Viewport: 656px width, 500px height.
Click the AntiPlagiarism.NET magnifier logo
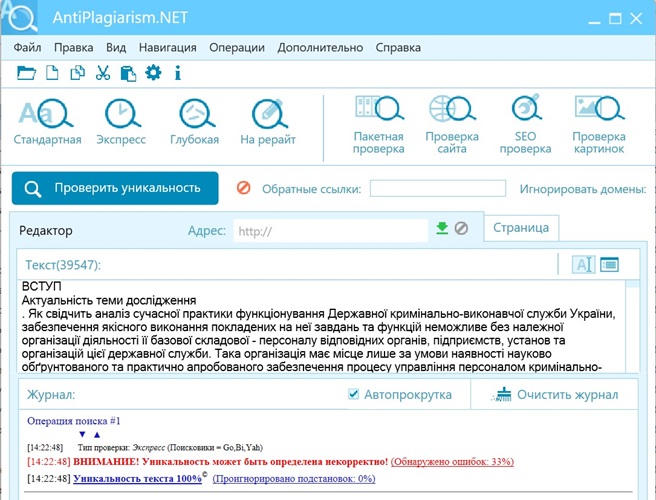click(x=20, y=18)
